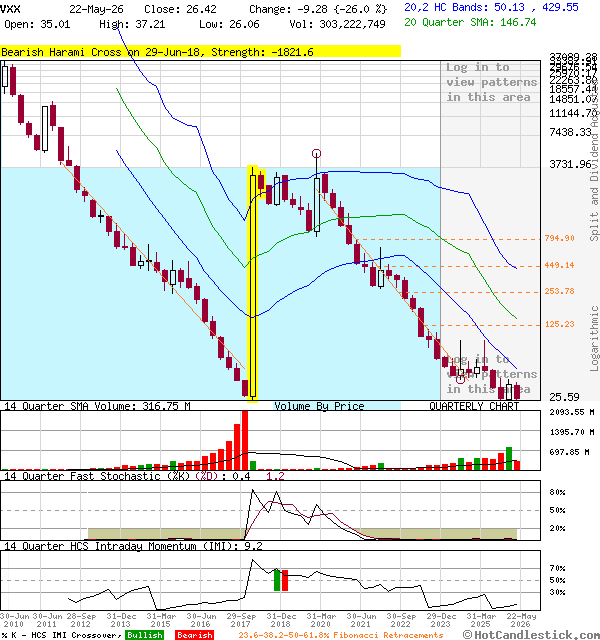Click the green Bullish legend badge
This screenshot has width=600, height=640.
pyautogui.click(x=144, y=635)
